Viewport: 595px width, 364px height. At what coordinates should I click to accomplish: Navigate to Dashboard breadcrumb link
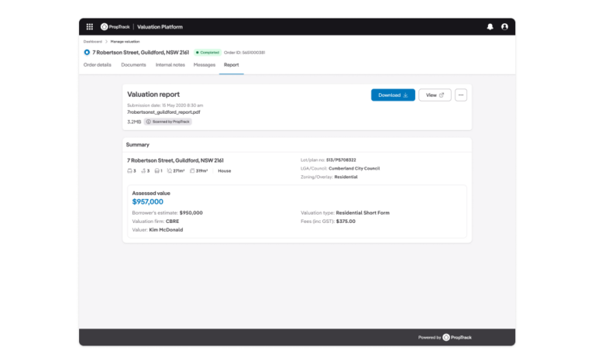92,41
